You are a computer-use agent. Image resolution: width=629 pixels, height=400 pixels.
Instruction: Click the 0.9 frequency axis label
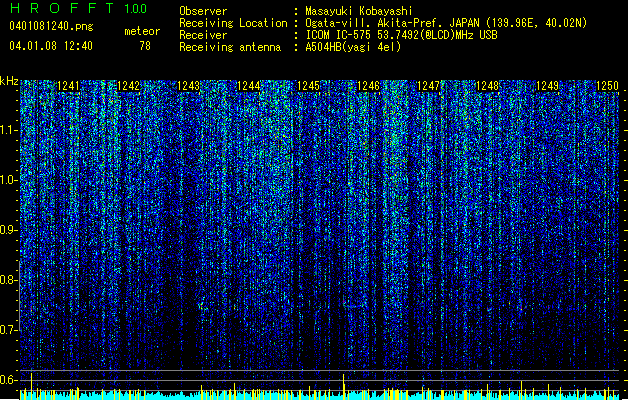point(9,230)
